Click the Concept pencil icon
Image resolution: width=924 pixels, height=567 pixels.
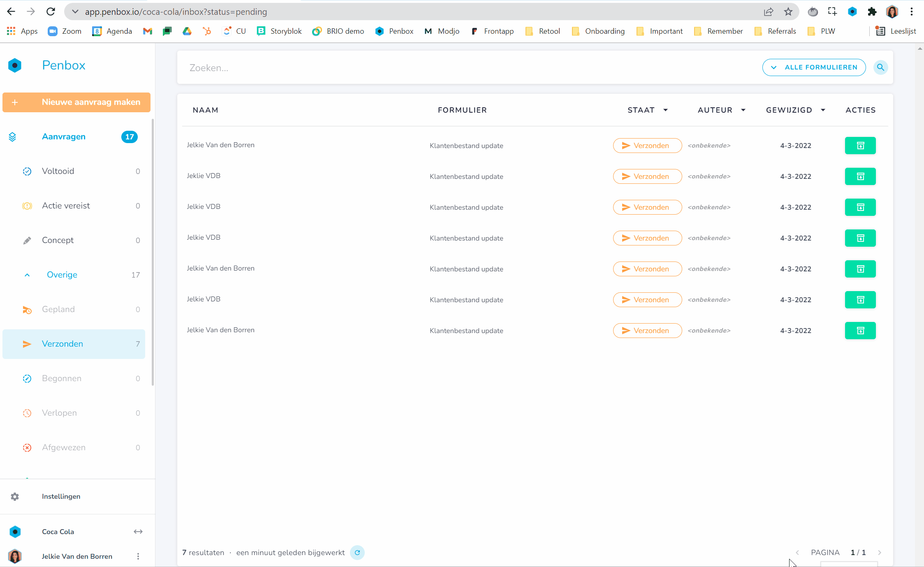point(26,240)
